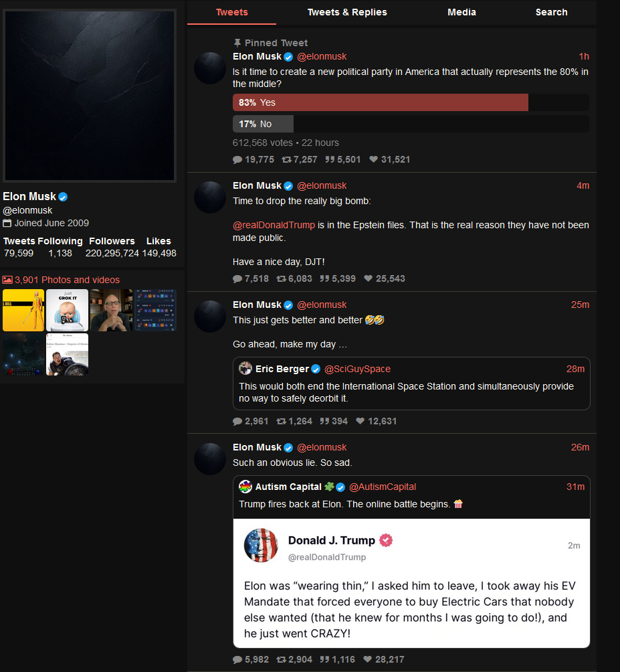Click heart icon on the pinned poll tweet
The height and width of the screenshot is (672, 620).
pyautogui.click(x=373, y=159)
